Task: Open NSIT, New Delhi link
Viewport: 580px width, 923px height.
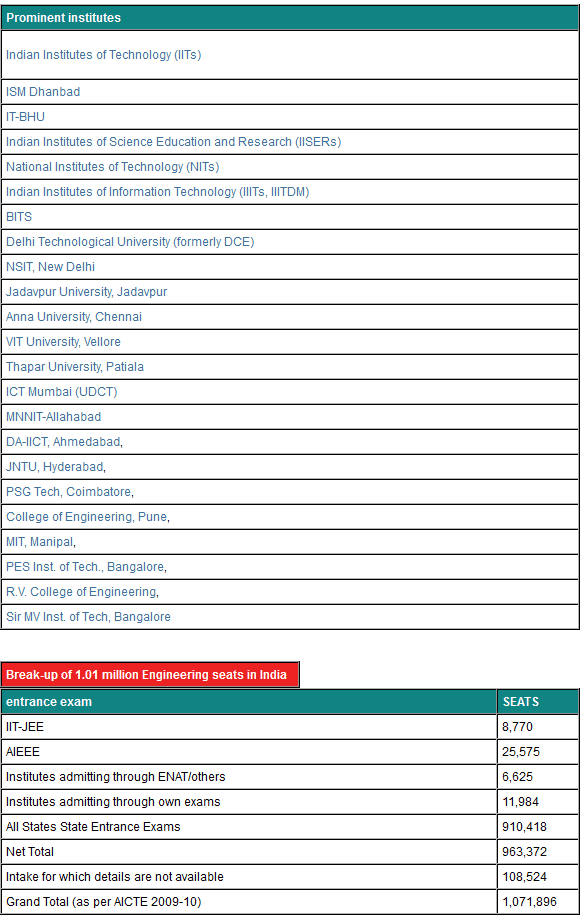Action: pyautogui.click(x=50, y=267)
